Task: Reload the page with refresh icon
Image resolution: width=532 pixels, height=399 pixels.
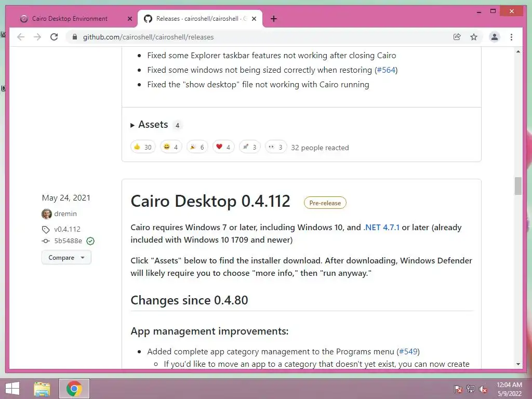Action: tap(54, 37)
